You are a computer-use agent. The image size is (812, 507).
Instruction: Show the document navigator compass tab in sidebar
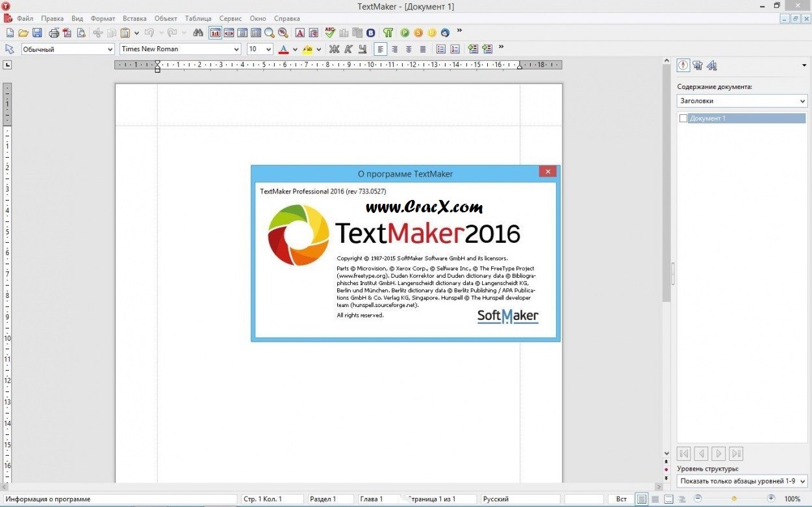point(683,65)
